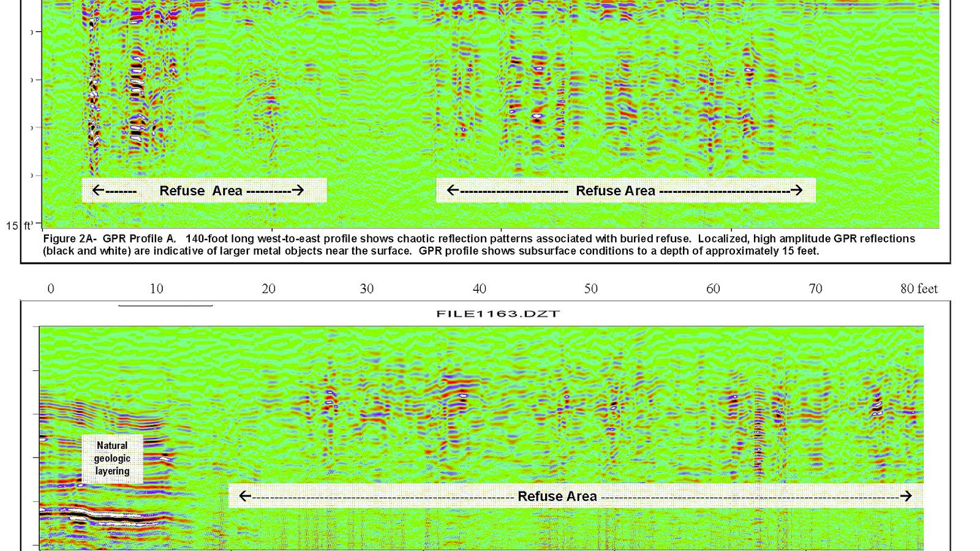Select the 60 tick label above the lower profile

714,289
